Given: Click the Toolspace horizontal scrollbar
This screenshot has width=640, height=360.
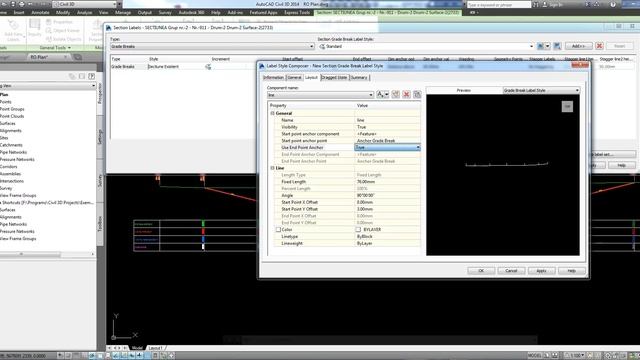Looking at the screenshot, I should [x=47, y=254].
